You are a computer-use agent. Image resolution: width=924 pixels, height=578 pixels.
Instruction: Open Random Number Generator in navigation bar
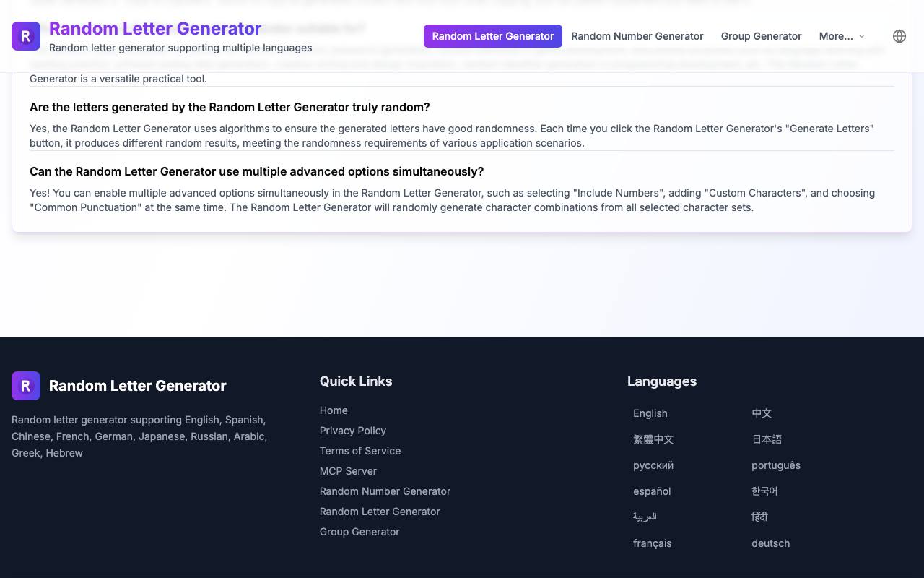[637, 36]
